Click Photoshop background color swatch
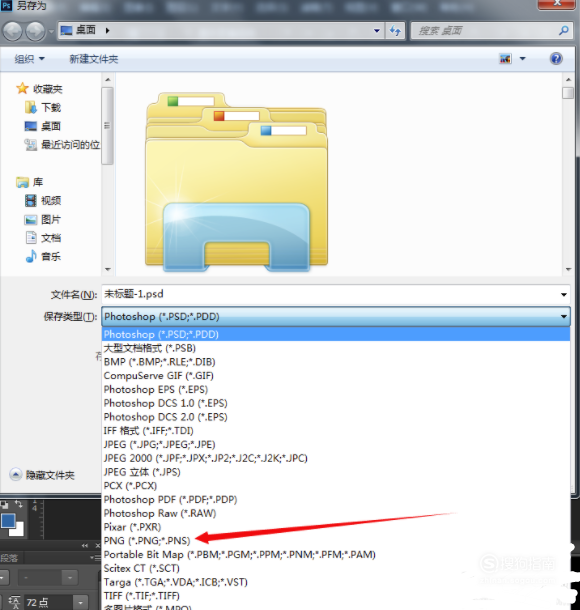 coord(19,530)
